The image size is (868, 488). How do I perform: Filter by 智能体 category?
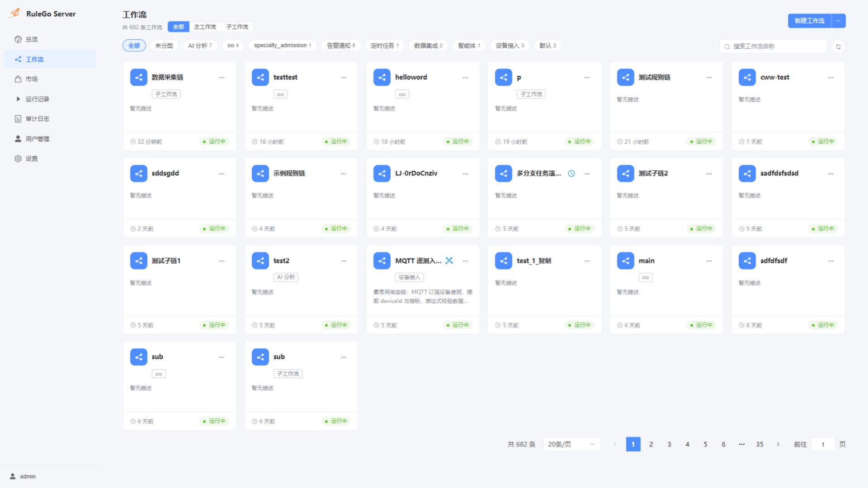coord(469,46)
